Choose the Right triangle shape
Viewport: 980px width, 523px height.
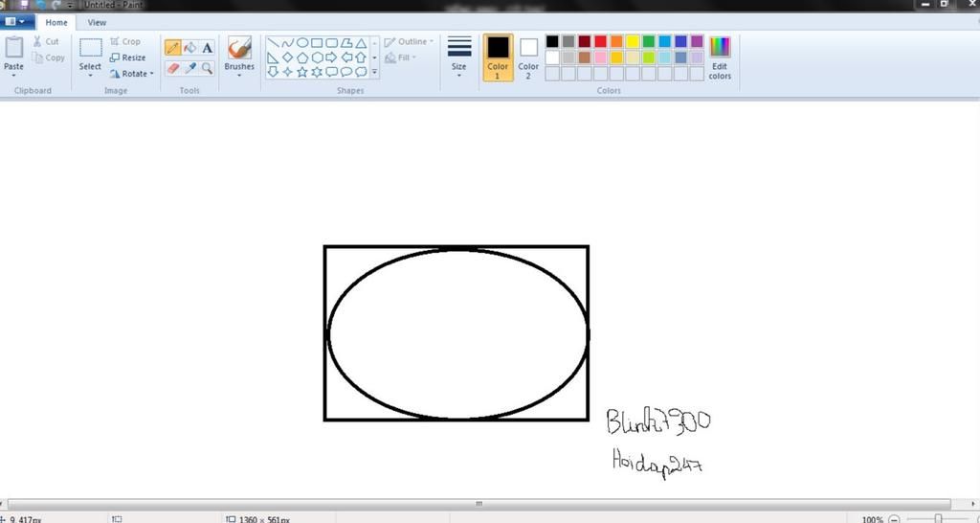[x=273, y=57]
